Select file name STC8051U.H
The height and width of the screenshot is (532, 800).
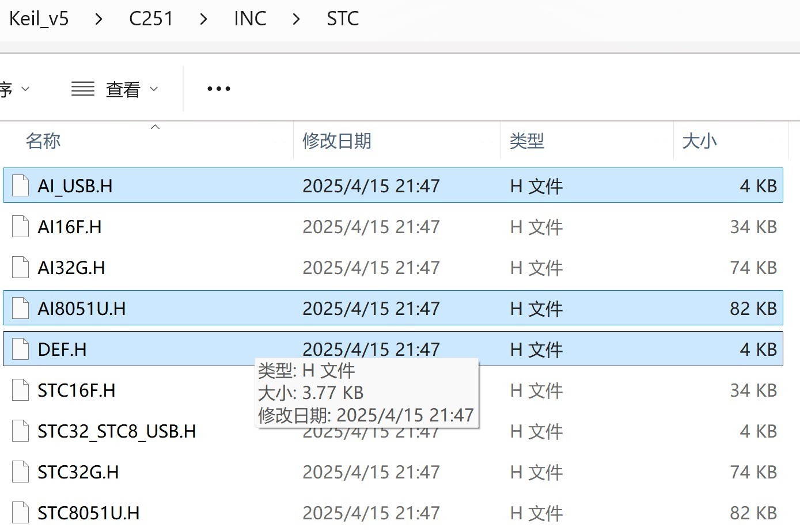[89, 513]
